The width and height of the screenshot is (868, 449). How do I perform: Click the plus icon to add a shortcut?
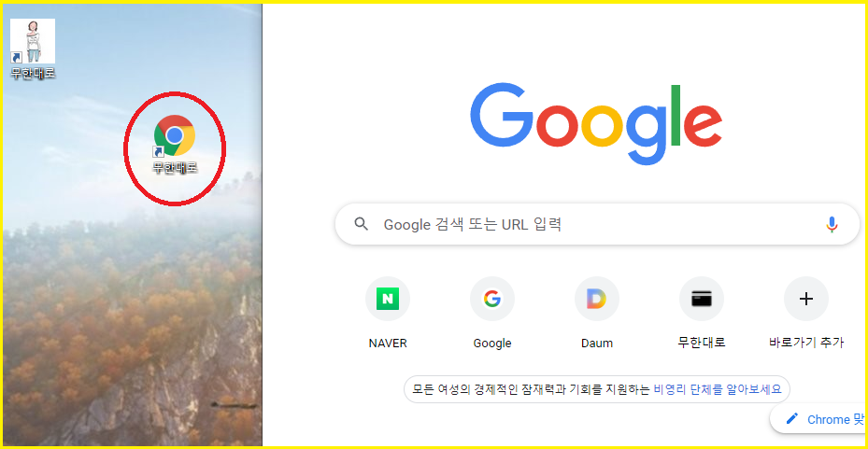coord(806,299)
